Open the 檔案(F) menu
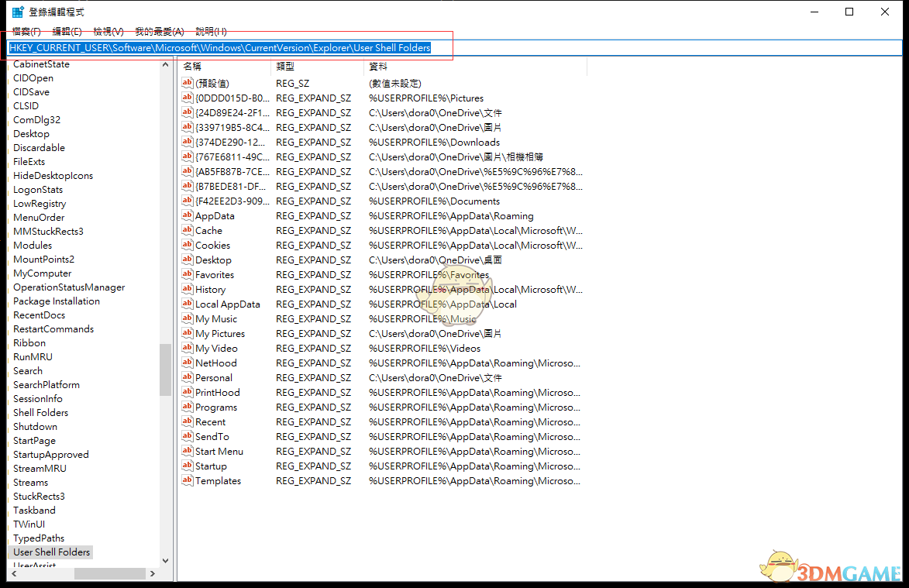 pyautogui.click(x=26, y=32)
